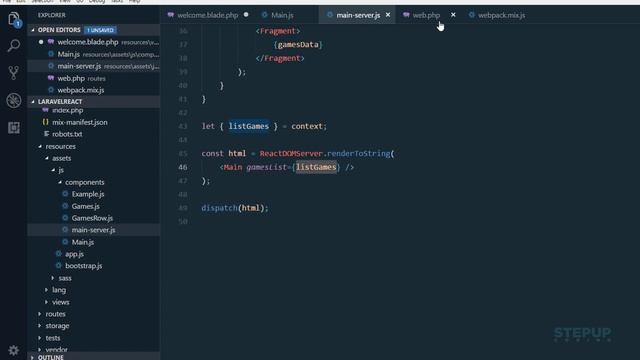The width and height of the screenshot is (640, 360).
Task: Click the GamesRow.js file type icon
Action: point(65,218)
